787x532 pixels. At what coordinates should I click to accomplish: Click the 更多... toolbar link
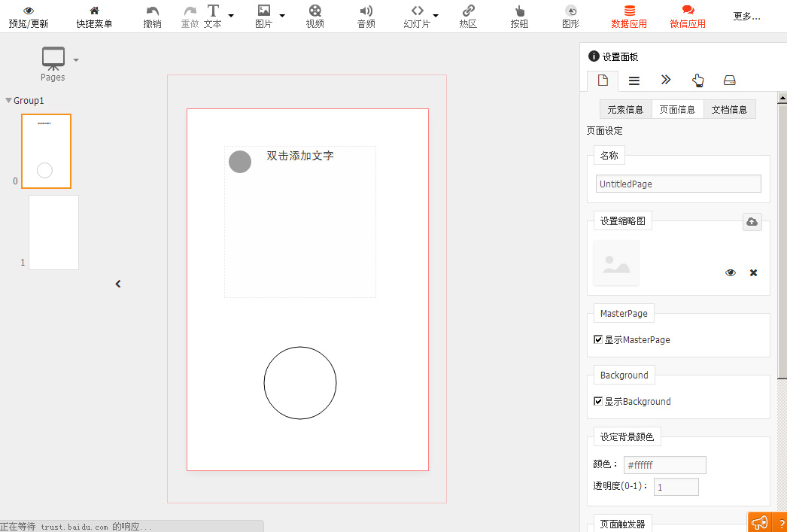point(746,17)
